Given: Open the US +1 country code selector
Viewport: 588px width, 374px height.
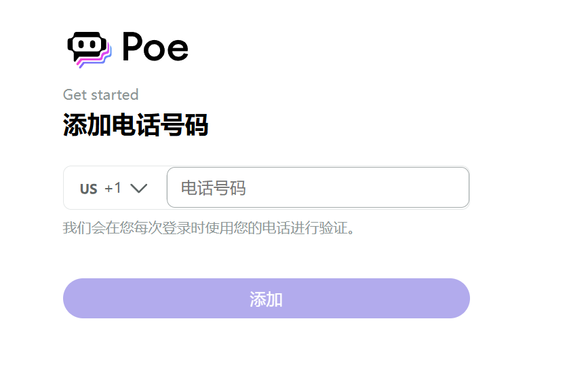Looking at the screenshot, I should [x=115, y=187].
